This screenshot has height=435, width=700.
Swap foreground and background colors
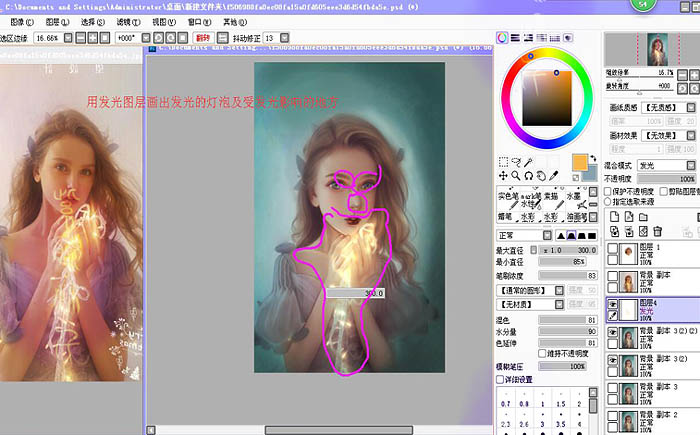593,158
